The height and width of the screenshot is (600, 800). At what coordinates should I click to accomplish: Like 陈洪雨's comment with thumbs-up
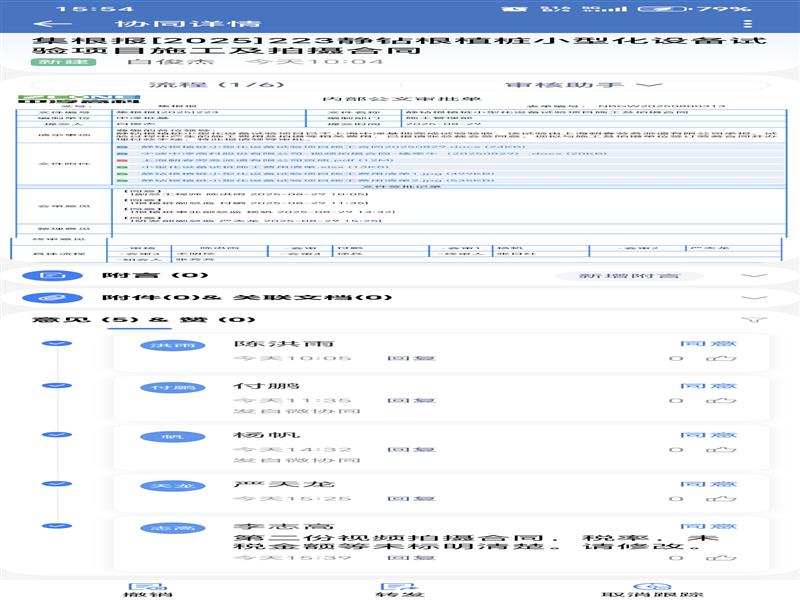click(723, 358)
